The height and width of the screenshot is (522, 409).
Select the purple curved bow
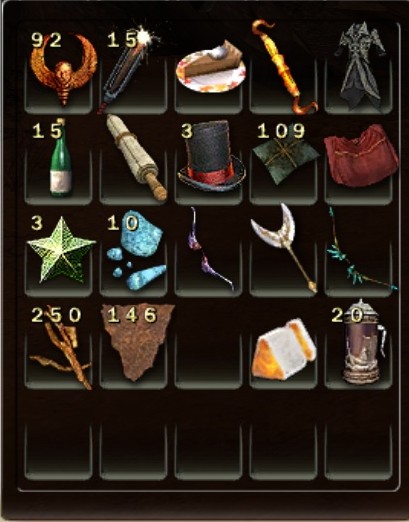209,249
